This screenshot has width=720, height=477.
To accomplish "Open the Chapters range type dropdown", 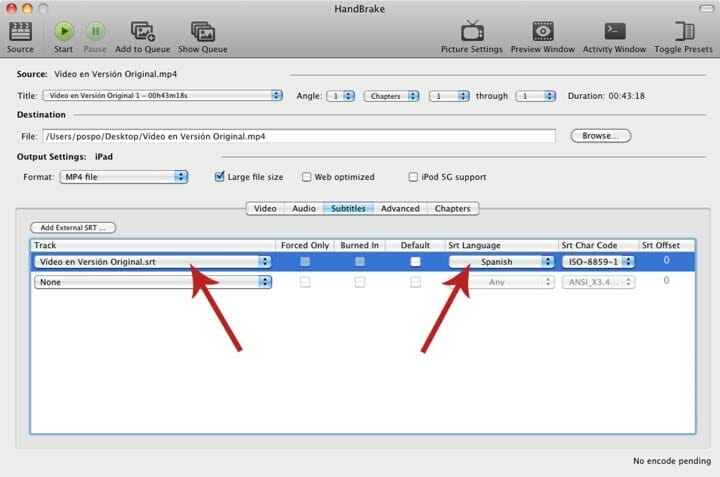I will click(x=392, y=96).
